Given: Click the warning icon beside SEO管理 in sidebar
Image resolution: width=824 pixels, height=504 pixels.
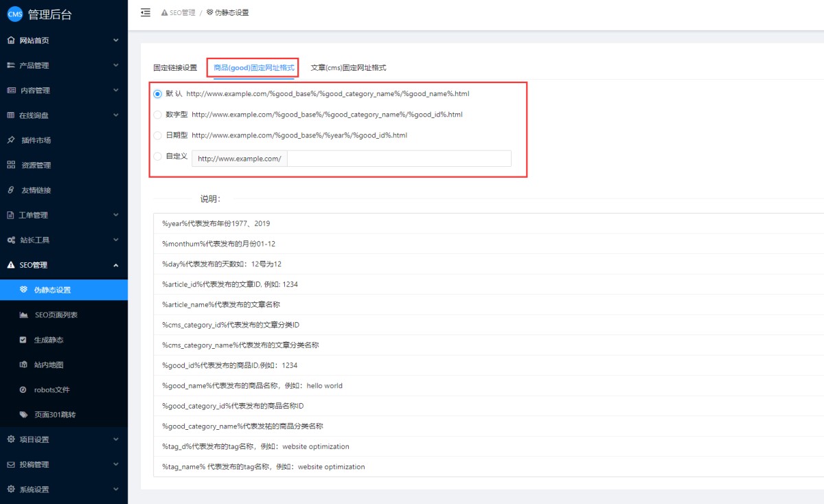Looking at the screenshot, I should click(x=11, y=265).
